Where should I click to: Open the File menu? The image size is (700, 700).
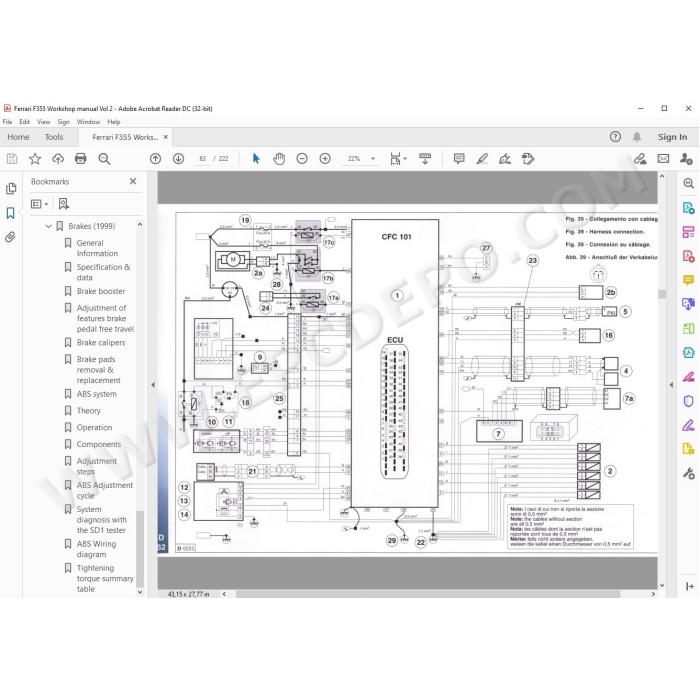click(x=8, y=122)
